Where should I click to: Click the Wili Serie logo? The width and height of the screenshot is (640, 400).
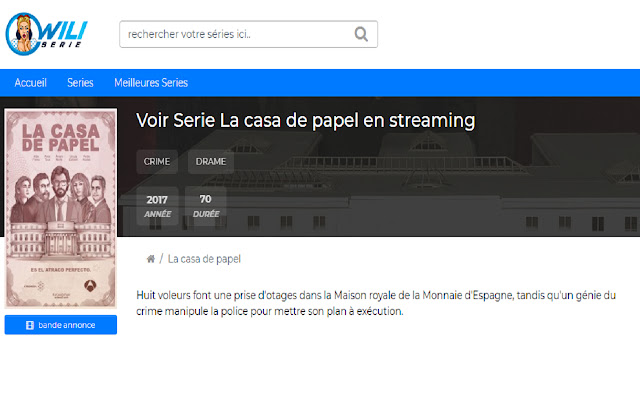(47, 34)
